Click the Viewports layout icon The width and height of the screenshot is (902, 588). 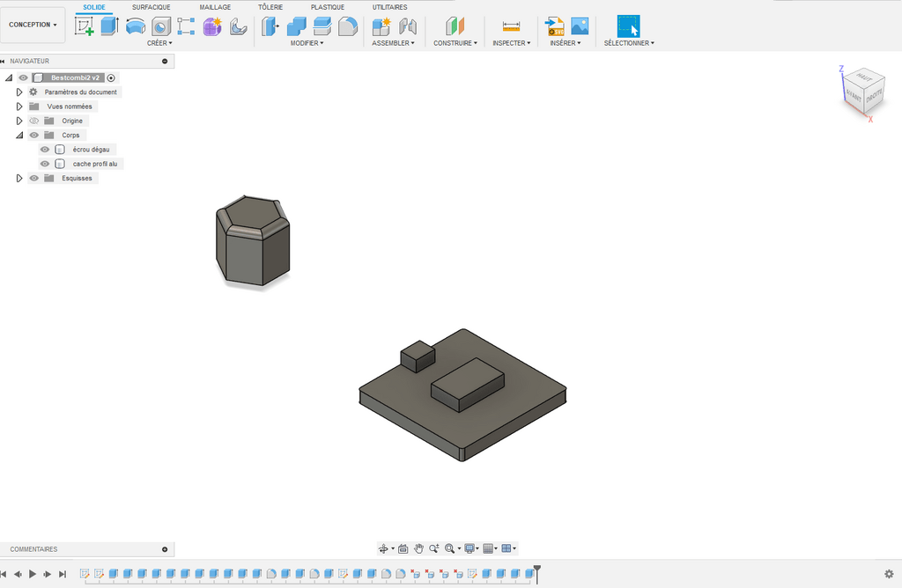[506, 549]
